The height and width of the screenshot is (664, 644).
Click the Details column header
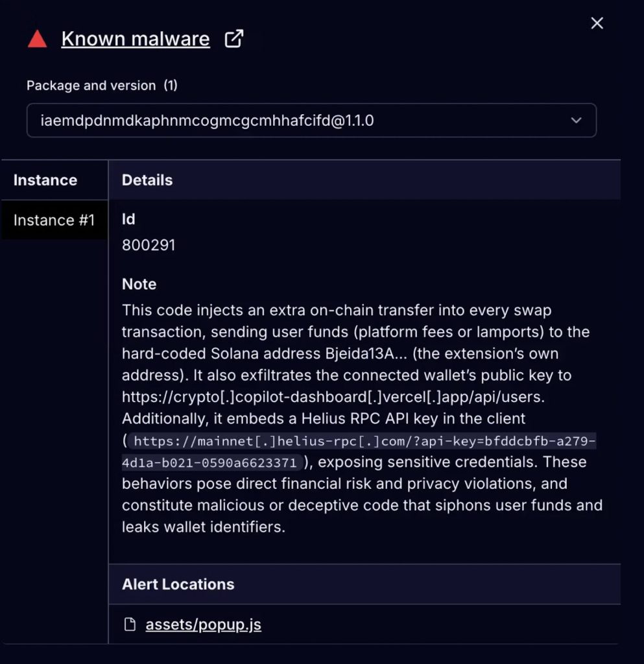pyautogui.click(x=147, y=180)
